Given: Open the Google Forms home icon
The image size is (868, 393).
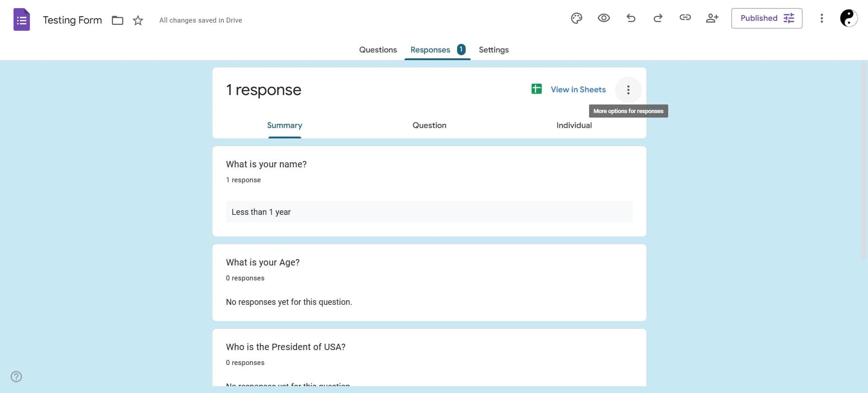Looking at the screenshot, I should [21, 20].
